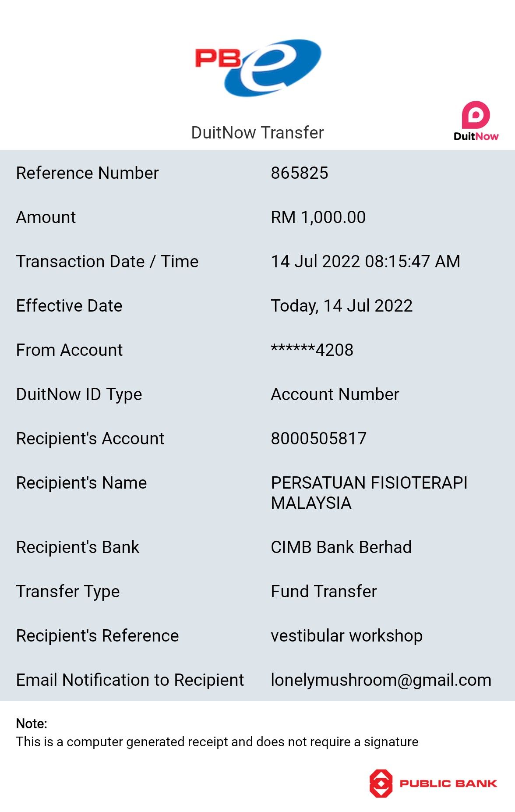Click the Account Number ID type value
Screen dimensions: 515x812
[x=335, y=394]
